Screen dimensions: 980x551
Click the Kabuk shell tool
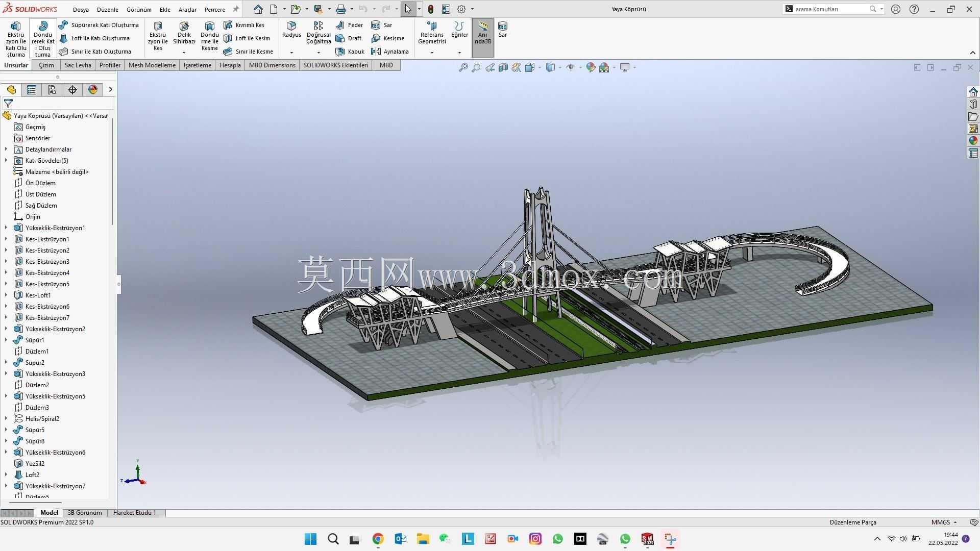tap(350, 52)
